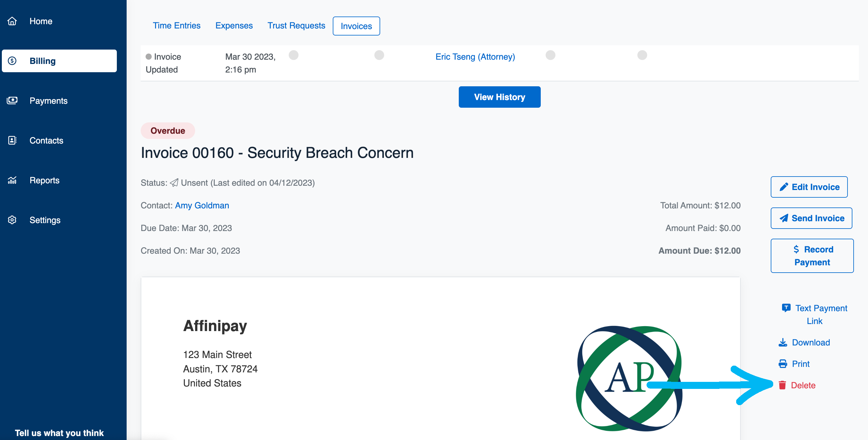Viewport: 868px width, 440px height.
Task: Open the Amy Goldman contact link
Action: click(x=202, y=205)
